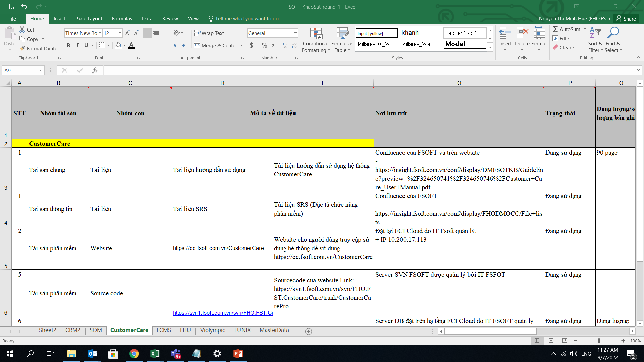
Task: Toggle Wrap Text for selected cell
Action: [x=209, y=33]
